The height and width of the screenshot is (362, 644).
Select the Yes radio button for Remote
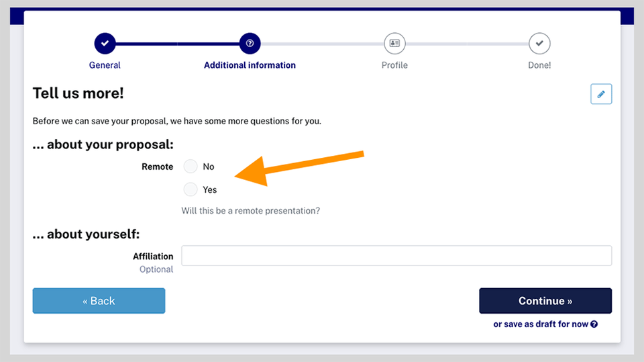[191, 189]
